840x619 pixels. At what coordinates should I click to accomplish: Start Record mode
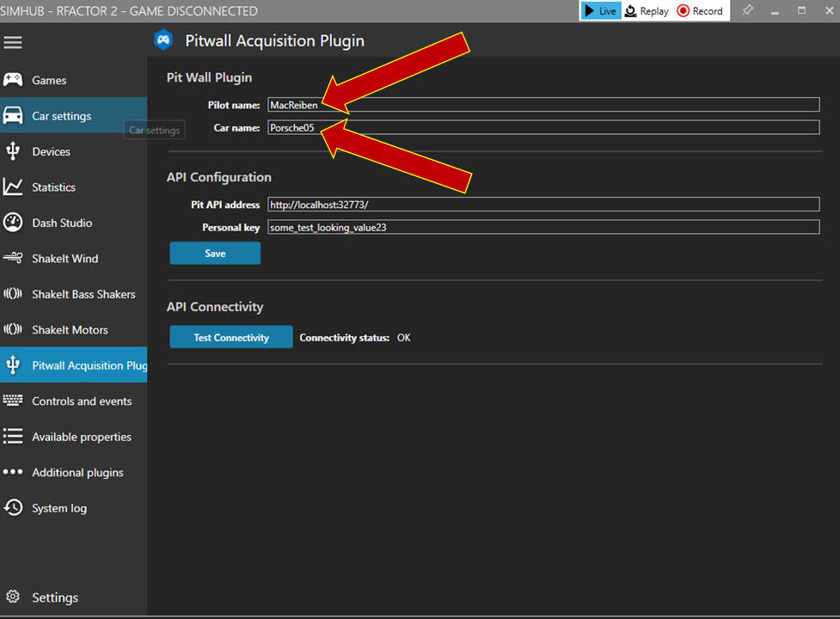point(700,10)
